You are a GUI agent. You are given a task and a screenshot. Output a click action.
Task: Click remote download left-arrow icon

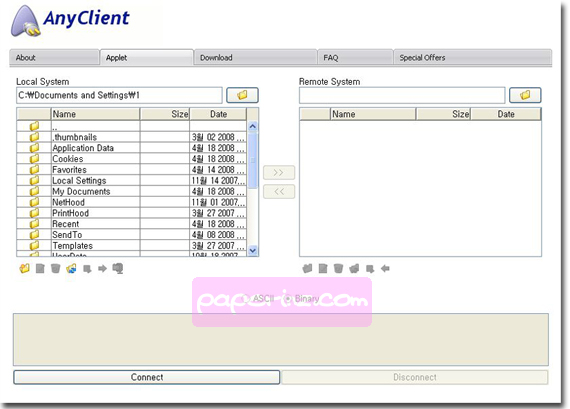click(385, 269)
